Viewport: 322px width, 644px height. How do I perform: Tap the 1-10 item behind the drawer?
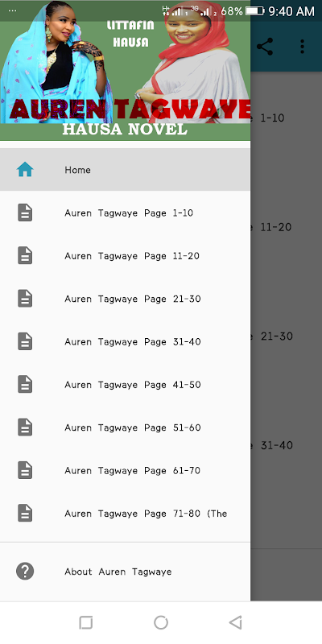[272, 118]
